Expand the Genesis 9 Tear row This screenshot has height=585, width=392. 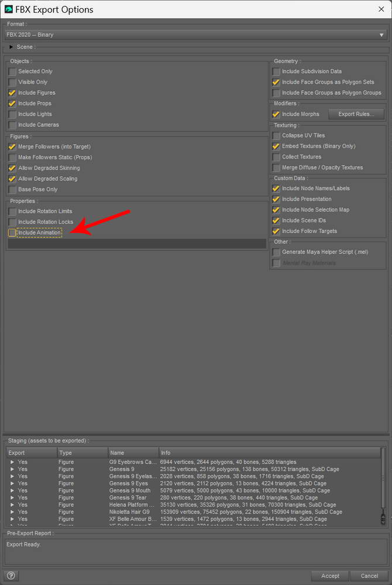12,497
